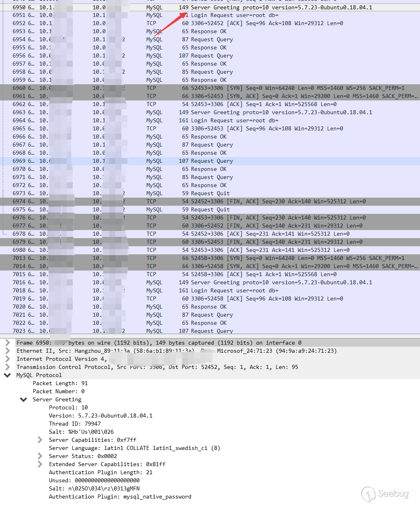Image resolution: width=420 pixels, height=505 pixels.
Task: Select packet 6960 SYN row
Action: click(210, 88)
